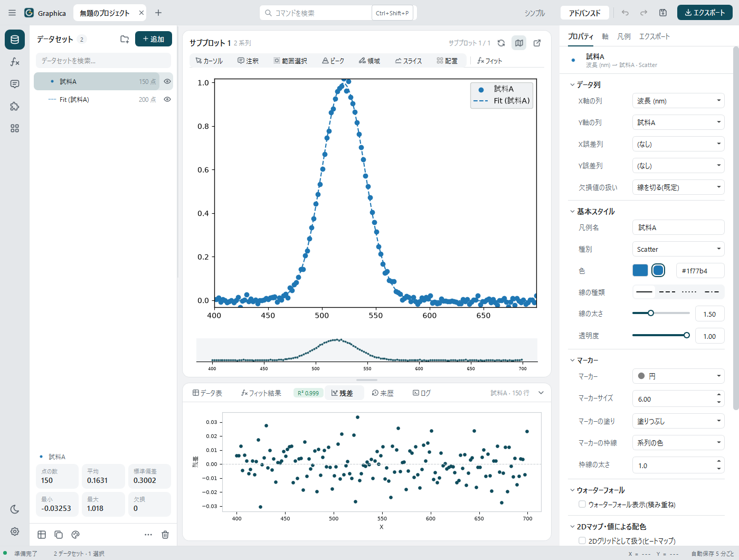
Task: Open the plugins puzzle sidebar panel
Action: [x=15, y=106]
